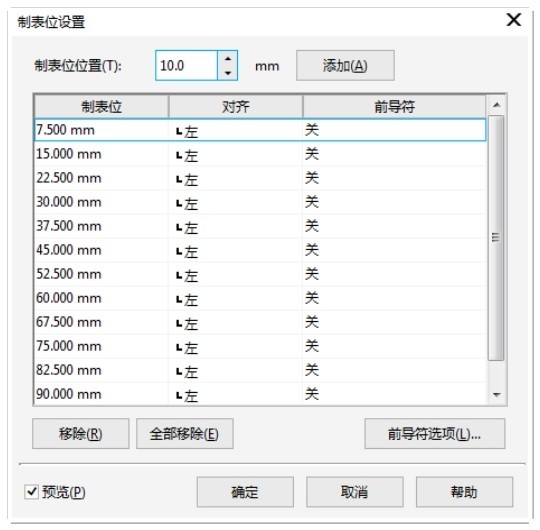Screen dimensions: 540x530
Task: Open 前导符选项(L)... settings
Action: 435,434
